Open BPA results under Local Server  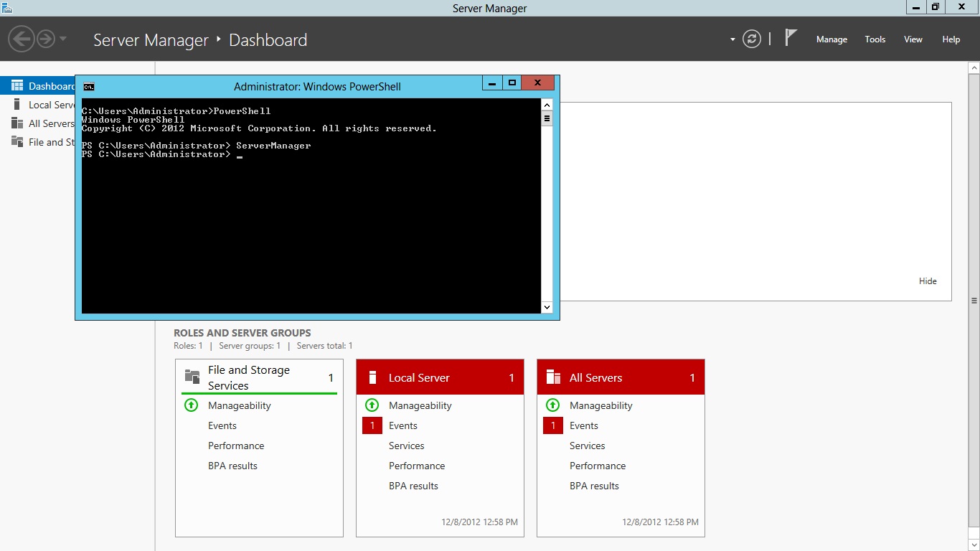pos(413,486)
